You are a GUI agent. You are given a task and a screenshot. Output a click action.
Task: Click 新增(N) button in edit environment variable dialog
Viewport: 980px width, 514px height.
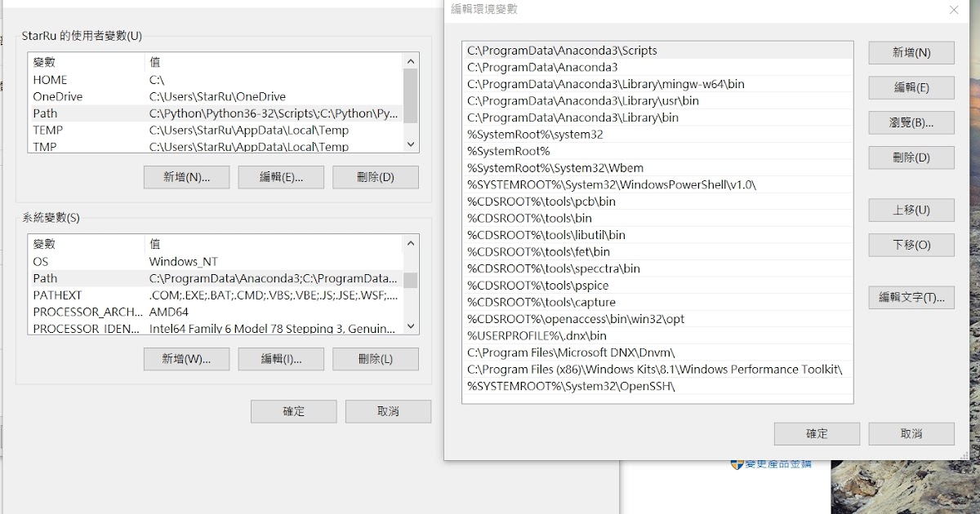911,52
